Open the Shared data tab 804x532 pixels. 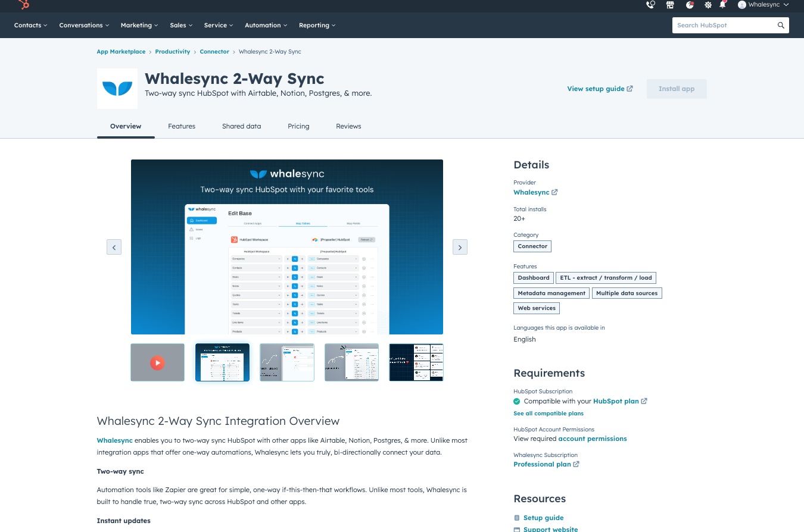tap(241, 126)
